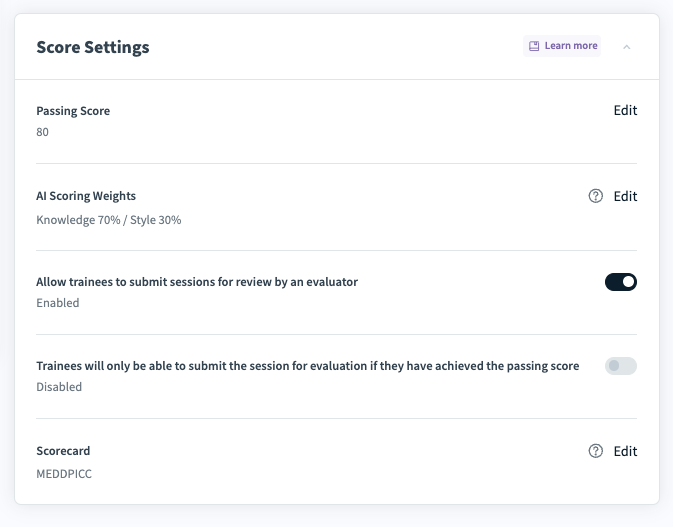Select the MEDDPICC scorecard value
This screenshot has height=527, width=673.
[x=64, y=472]
